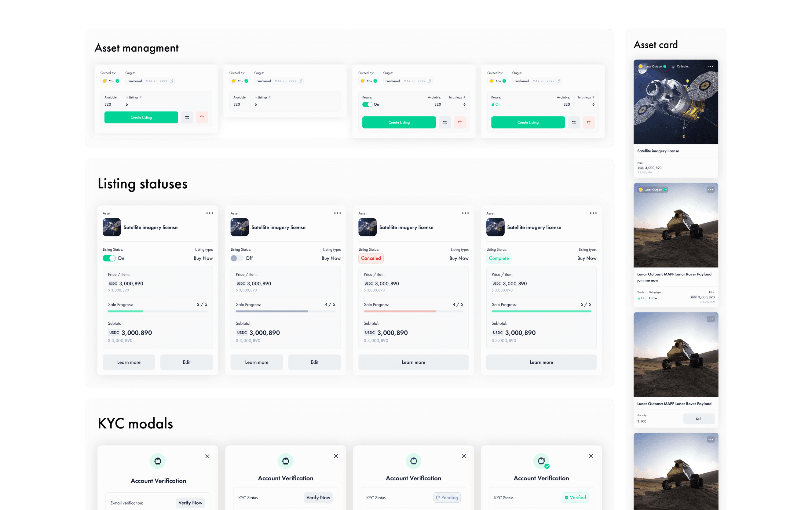Viewport: 812px width, 510px height.
Task: Click the satellite thumbnail in the Canceled listing
Action: [367, 227]
